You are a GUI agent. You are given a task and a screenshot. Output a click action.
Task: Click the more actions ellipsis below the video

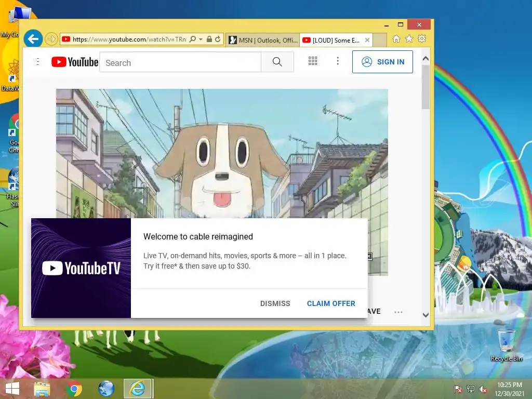click(398, 312)
